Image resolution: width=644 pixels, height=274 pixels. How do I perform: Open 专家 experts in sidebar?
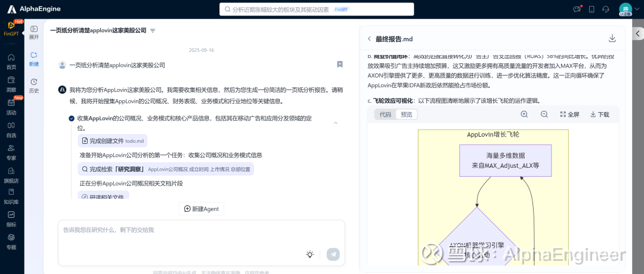tap(11, 152)
